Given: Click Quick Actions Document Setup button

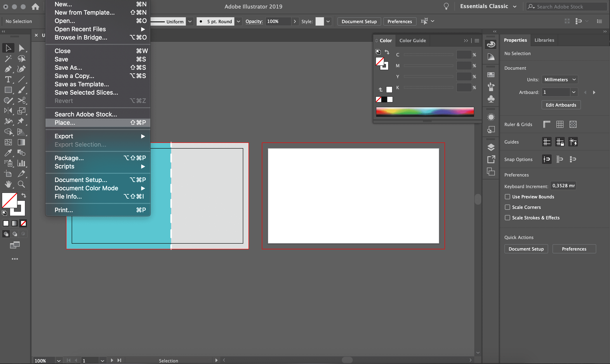Looking at the screenshot, I should point(526,249).
